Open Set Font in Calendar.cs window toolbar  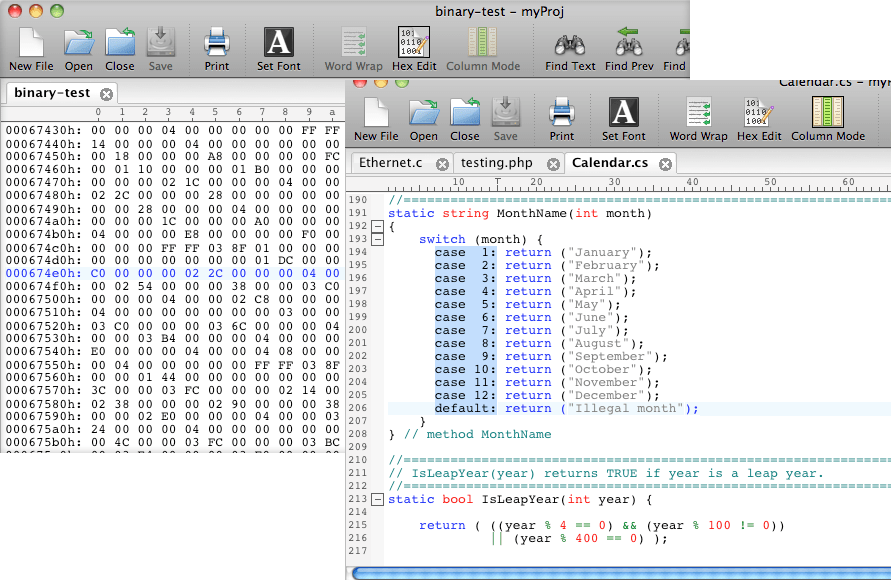623,120
